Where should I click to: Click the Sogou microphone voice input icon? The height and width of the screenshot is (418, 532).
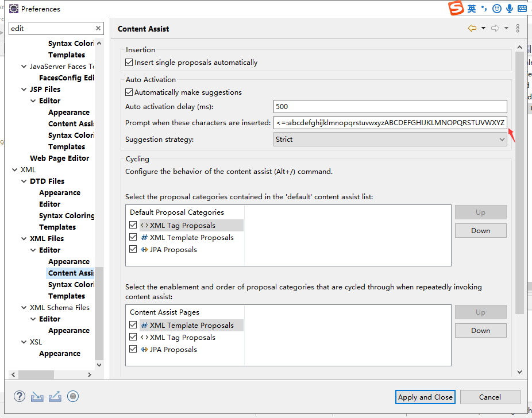(510, 9)
